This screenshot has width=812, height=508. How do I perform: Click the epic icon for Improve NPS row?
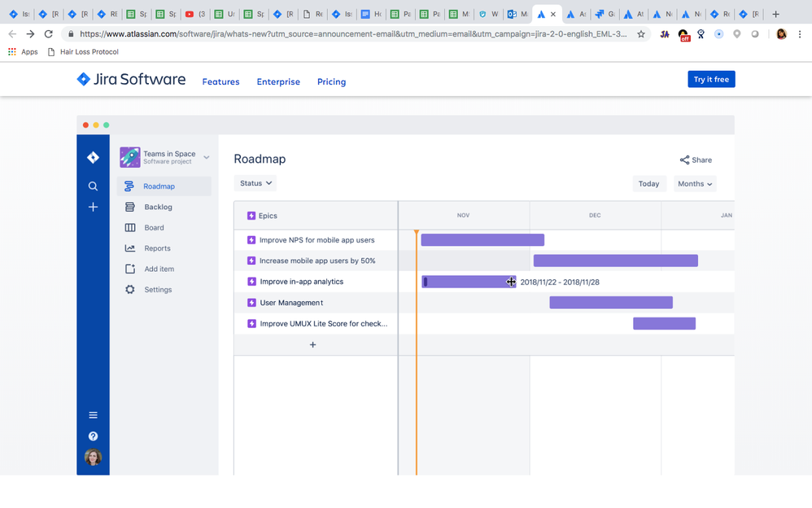point(251,240)
